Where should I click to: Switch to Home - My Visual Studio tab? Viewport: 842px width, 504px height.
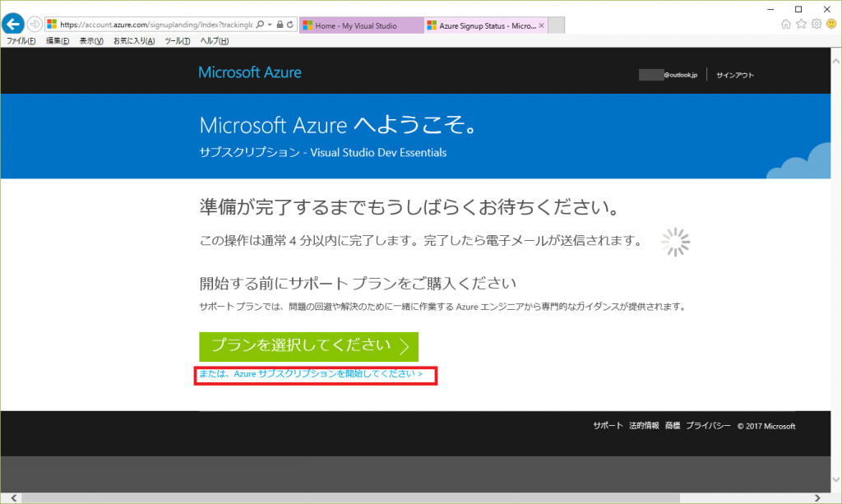coord(362,25)
